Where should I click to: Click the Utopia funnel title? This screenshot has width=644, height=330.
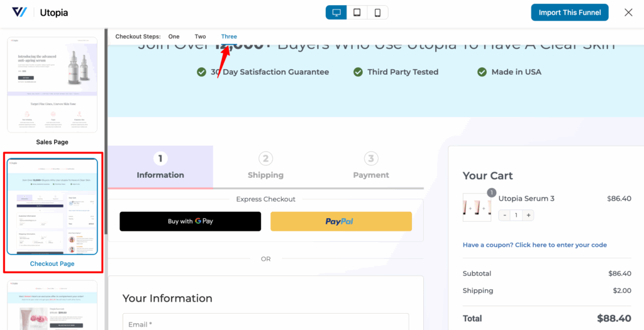(x=54, y=13)
